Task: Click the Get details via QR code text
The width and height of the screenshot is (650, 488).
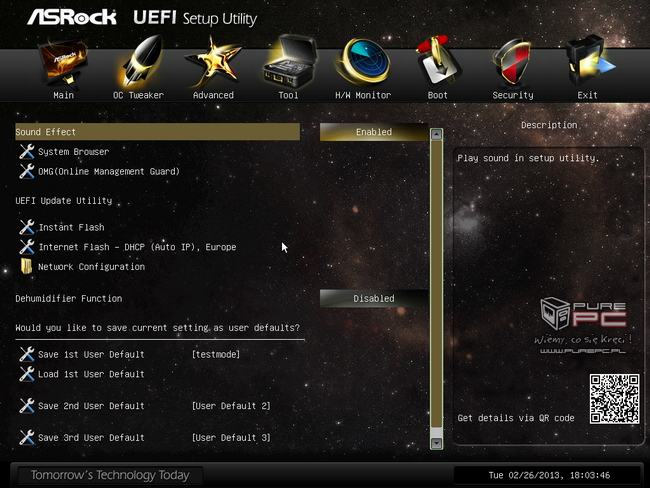Action: 516,418
